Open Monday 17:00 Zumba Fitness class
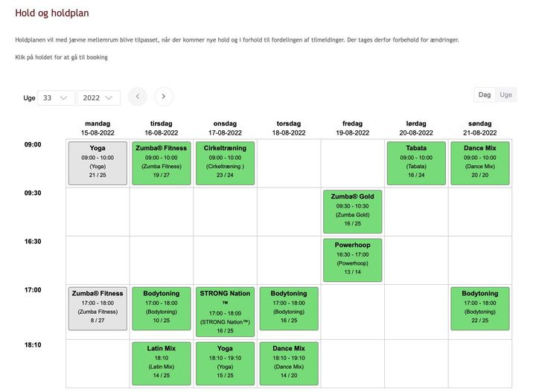536x392 pixels. [98, 307]
